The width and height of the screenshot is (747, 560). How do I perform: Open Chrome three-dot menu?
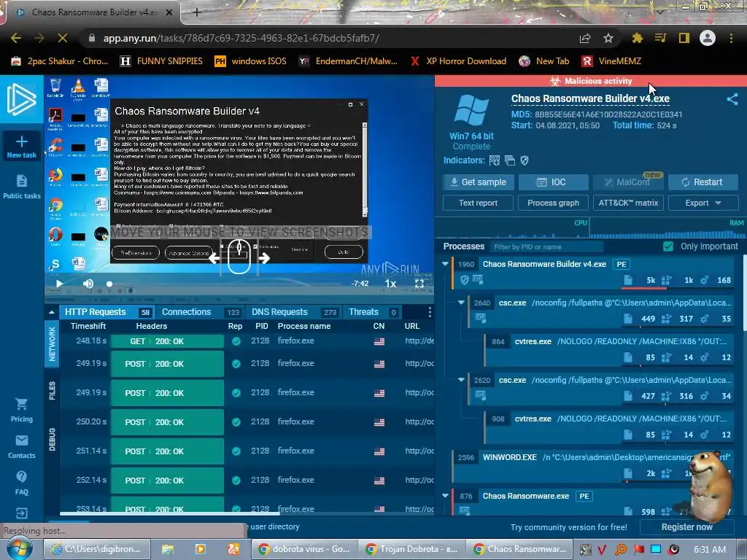coord(731,38)
